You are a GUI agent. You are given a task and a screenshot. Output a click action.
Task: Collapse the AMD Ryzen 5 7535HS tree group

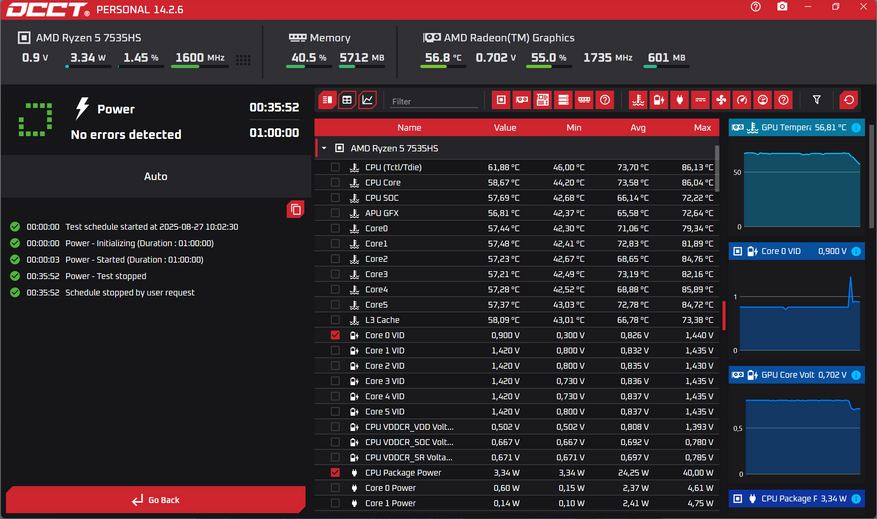click(324, 148)
